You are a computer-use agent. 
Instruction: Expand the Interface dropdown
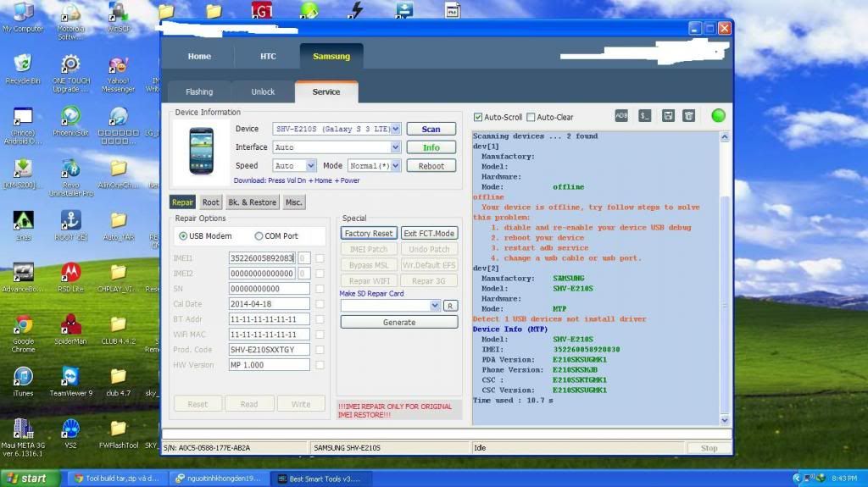[395, 147]
